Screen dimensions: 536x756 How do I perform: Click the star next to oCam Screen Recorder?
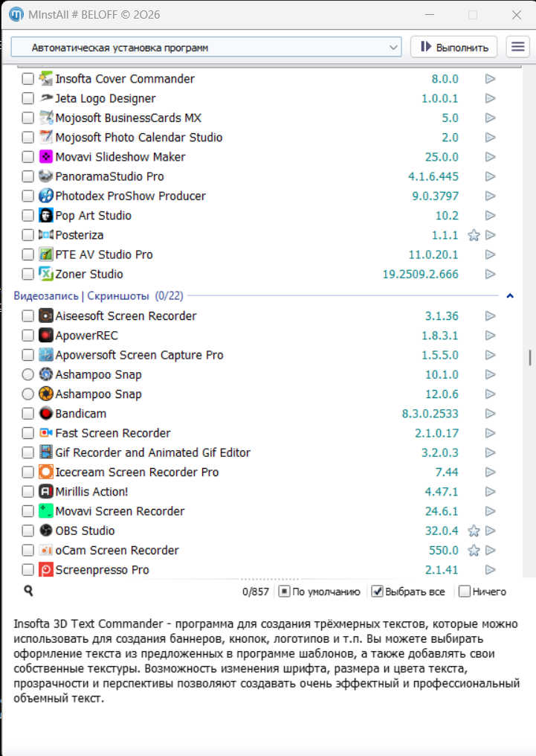tap(474, 551)
